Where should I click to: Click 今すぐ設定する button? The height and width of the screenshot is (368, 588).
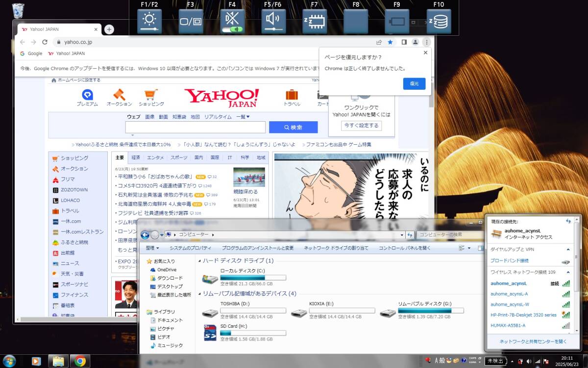click(x=361, y=126)
